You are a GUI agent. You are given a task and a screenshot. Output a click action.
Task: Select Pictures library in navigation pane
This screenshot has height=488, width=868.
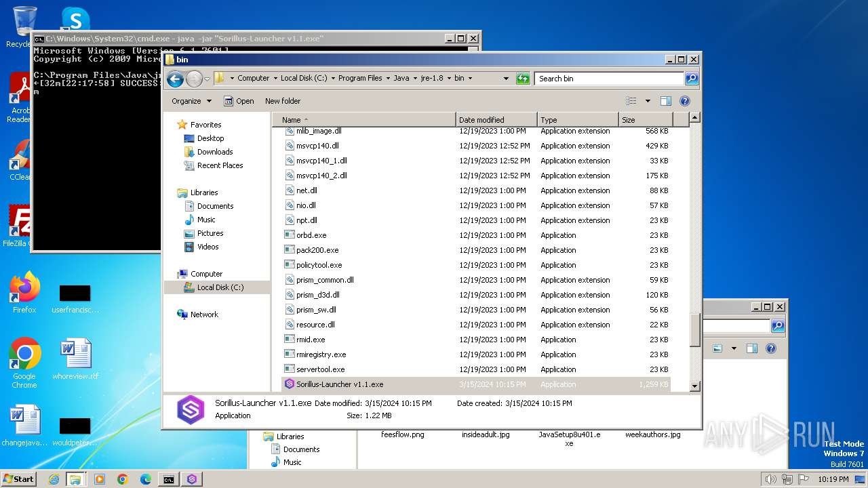pos(210,233)
